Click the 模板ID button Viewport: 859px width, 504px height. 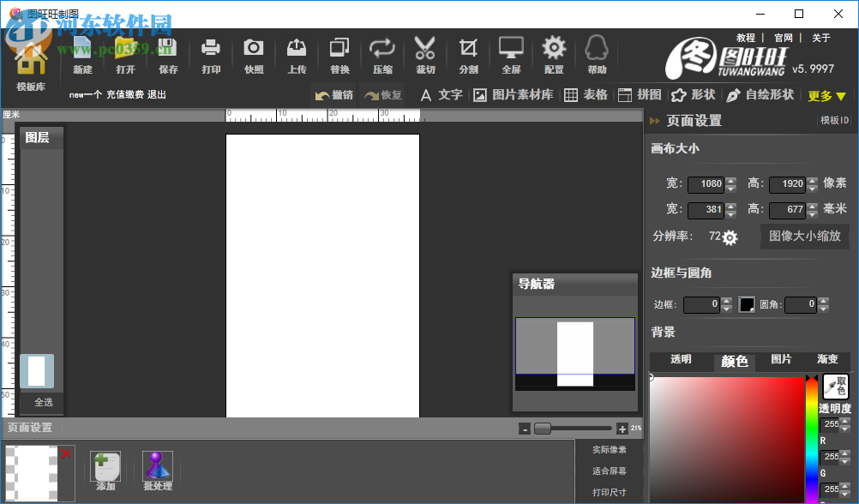coord(834,120)
